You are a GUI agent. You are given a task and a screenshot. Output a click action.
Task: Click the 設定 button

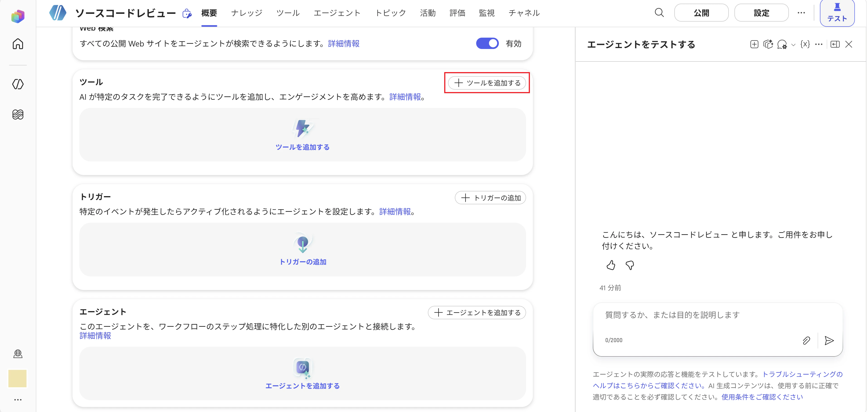pos(761,13)
